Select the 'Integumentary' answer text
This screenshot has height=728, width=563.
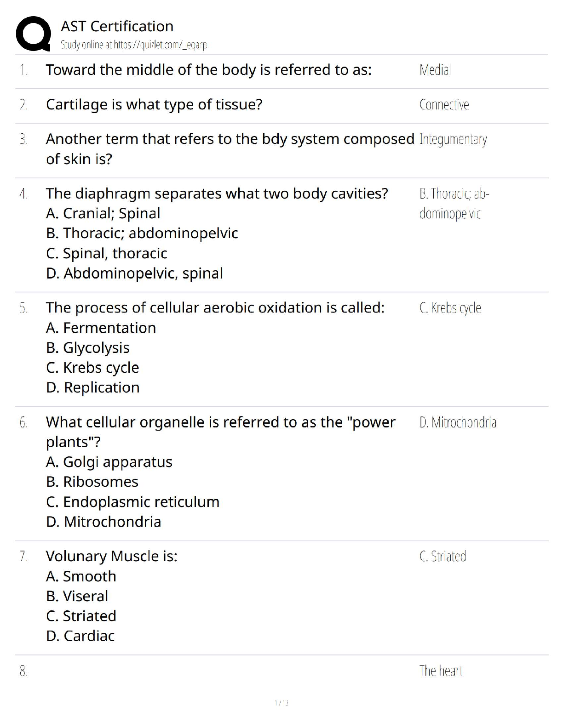click(x=453, y=139)
